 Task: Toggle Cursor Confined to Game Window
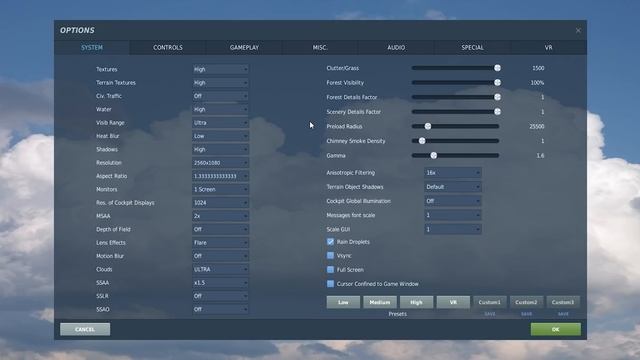[x=330, y=284]
